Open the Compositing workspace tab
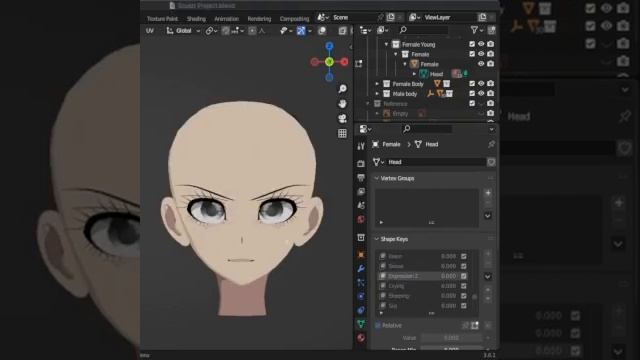This screenshot has width=640, height=360. (x=294, y=19)
